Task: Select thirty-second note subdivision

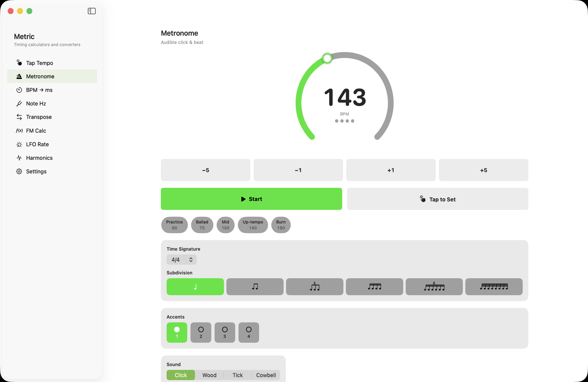Action: 494,287
